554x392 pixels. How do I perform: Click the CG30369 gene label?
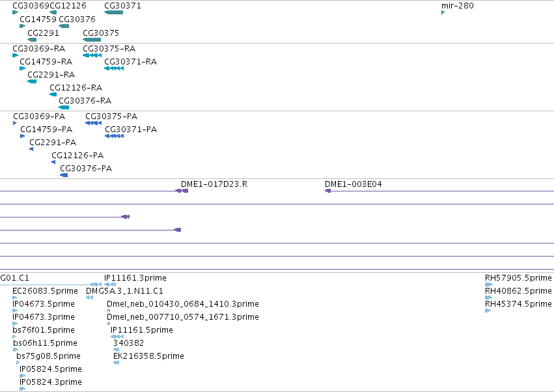31,6
